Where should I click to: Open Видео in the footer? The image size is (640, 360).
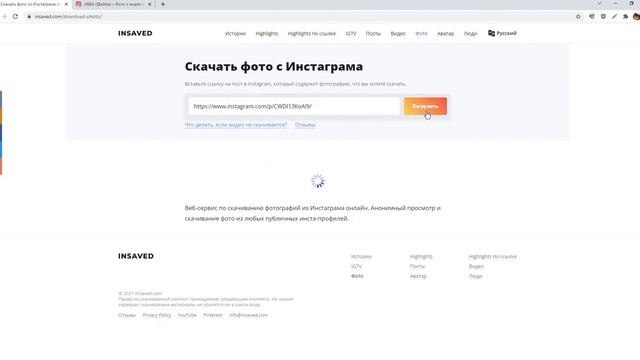(x=476, y=266)
